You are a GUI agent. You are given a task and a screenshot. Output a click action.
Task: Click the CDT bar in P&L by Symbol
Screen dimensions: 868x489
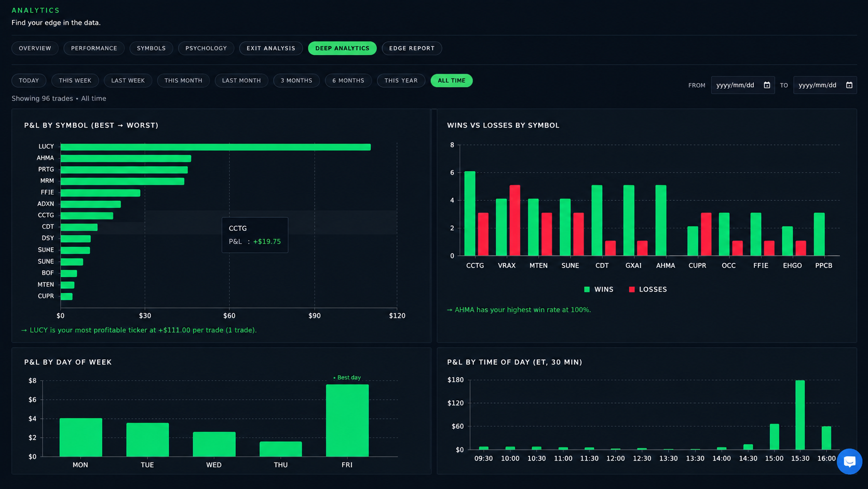[79, 227]
